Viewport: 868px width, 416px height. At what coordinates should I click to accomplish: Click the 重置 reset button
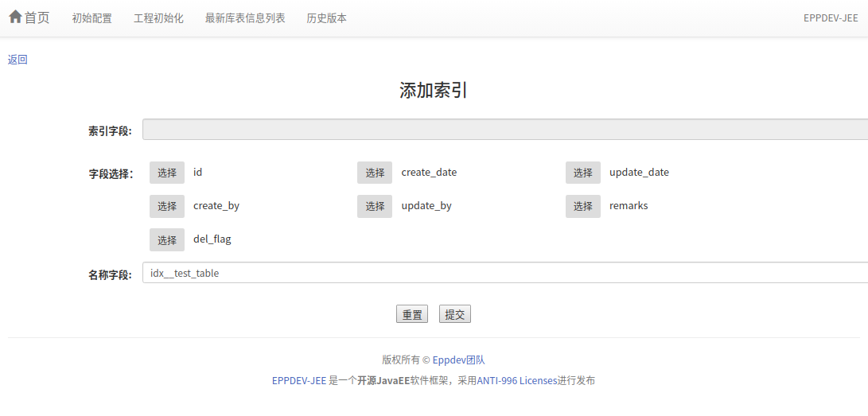(412, 314)
